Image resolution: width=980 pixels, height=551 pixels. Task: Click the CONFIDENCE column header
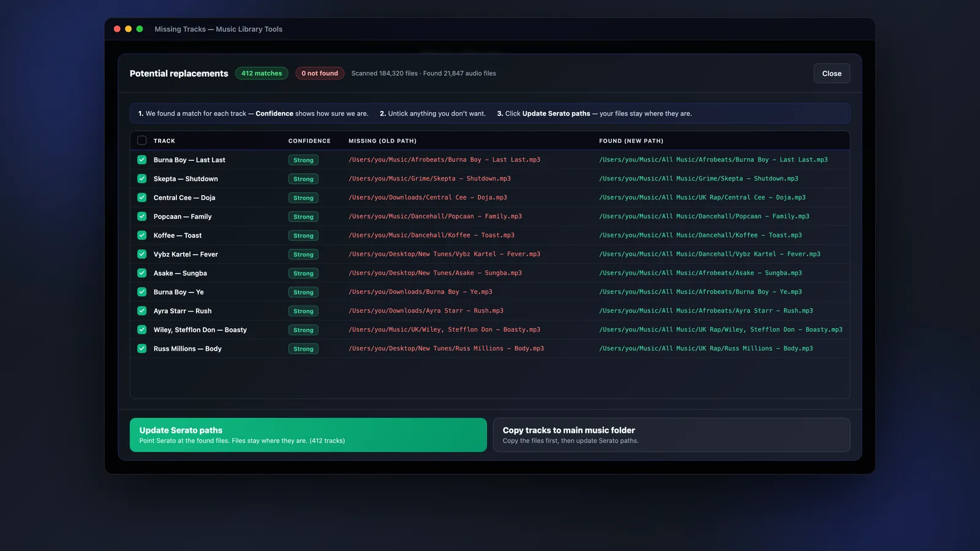(x=309, y=141)
